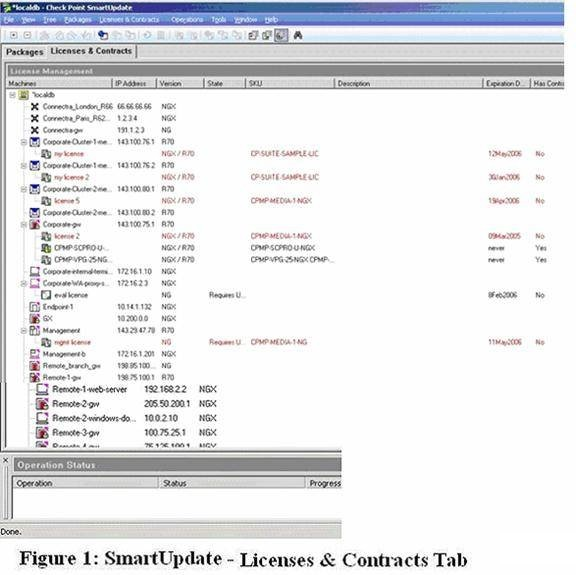The height and width of the screenshot is (575, 576).
Task: Click the Corporate-internal-temi host icon
Action: pos(35,272)
